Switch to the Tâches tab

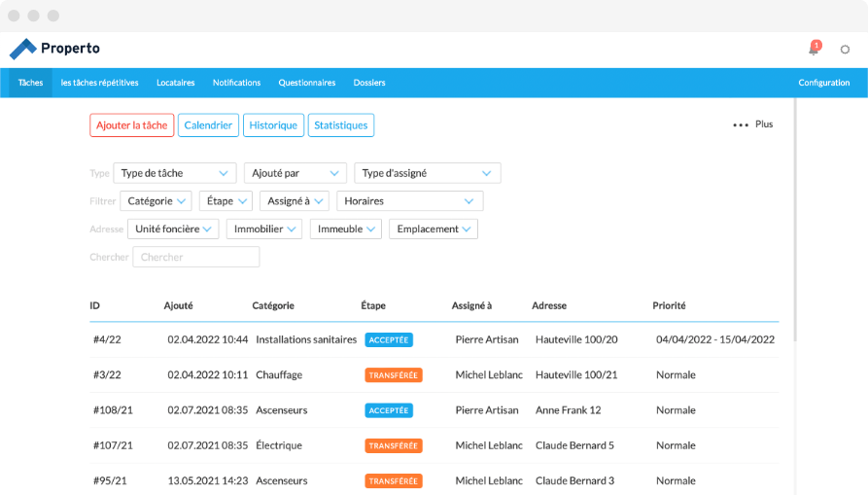tap(30, 83)
